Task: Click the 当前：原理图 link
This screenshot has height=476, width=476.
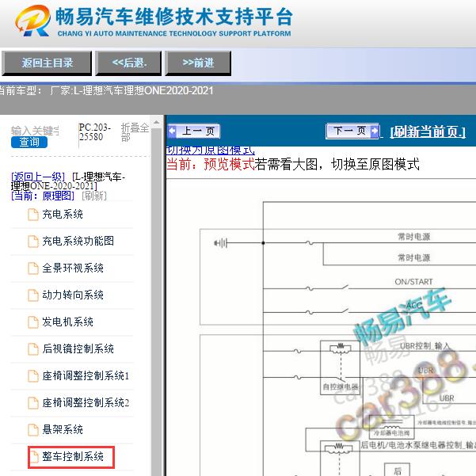Action: [43, 196]
